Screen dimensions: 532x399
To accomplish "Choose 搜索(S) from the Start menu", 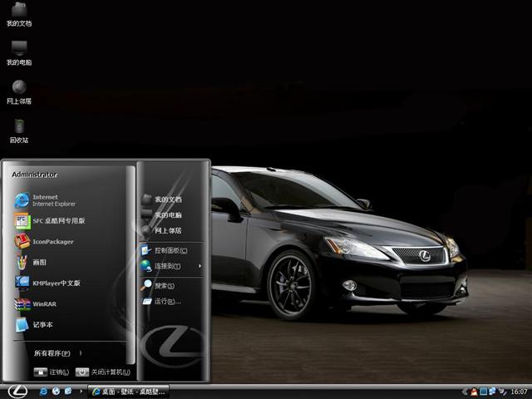I will 163,285.
